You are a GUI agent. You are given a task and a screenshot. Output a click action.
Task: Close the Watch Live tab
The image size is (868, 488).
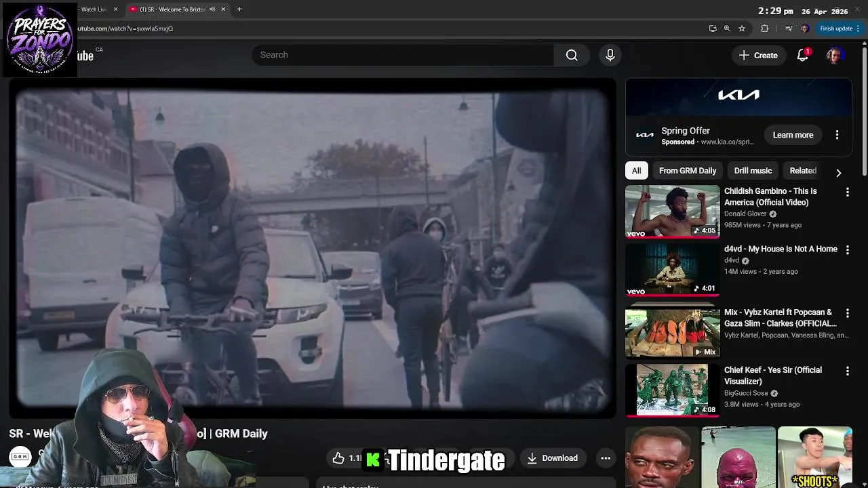pos(115,9)
